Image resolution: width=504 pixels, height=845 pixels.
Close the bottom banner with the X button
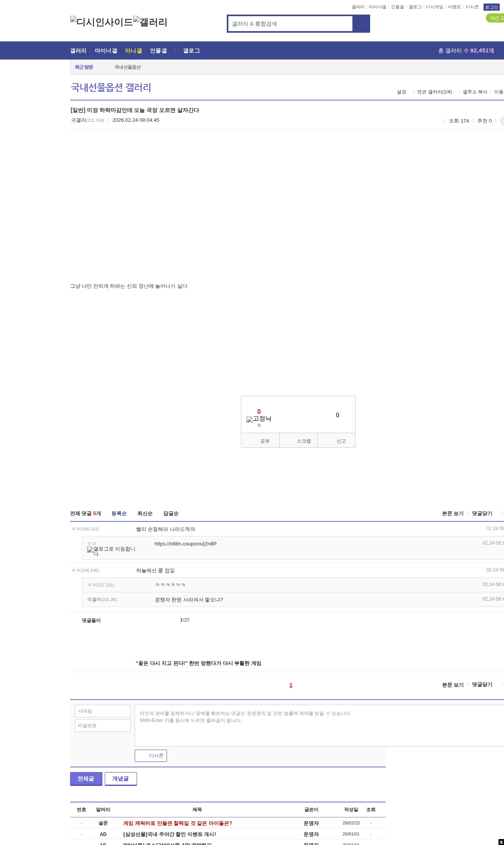(x=501, y=842)
